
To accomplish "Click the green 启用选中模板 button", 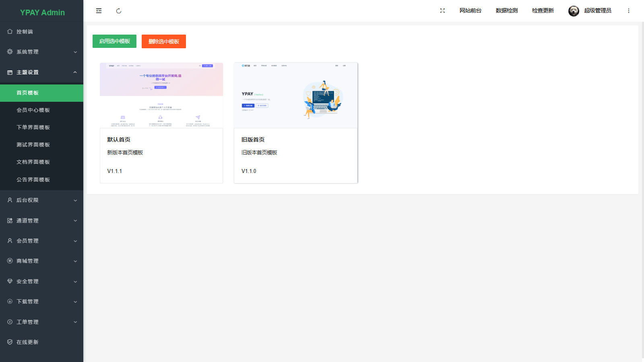I will (x=114, y=41).
